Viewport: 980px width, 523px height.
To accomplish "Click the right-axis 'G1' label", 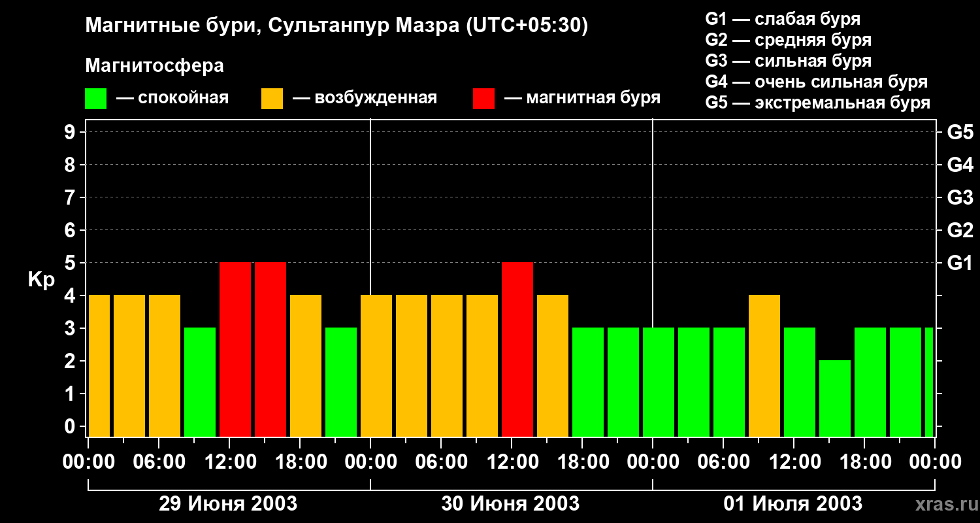I will [x=960, y=263].
